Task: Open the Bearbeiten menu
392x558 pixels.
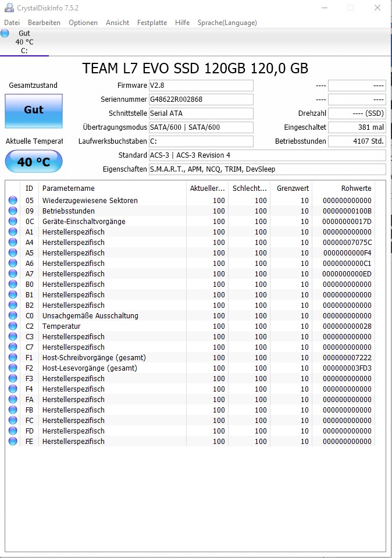Action: (44, 23)
